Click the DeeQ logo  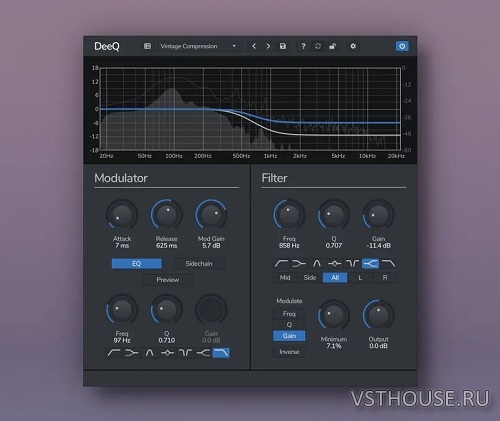[107, 46]
